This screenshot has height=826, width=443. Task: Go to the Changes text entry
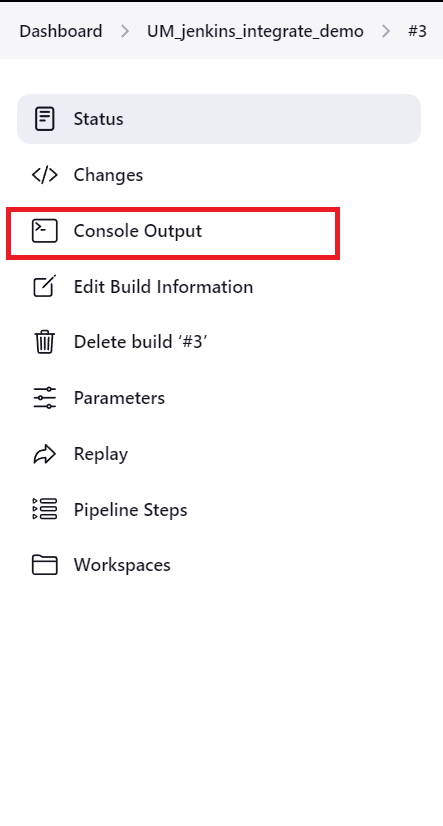[x=108, y=175]
